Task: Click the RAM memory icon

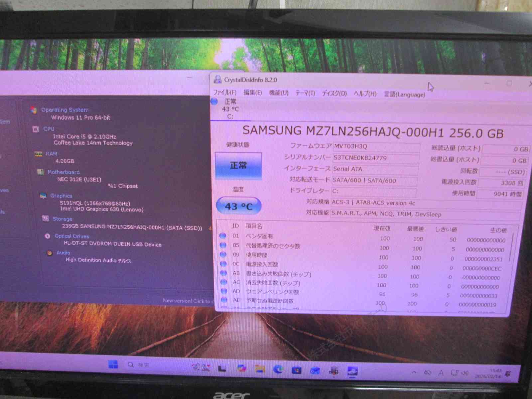Action: tap(38, 154)
